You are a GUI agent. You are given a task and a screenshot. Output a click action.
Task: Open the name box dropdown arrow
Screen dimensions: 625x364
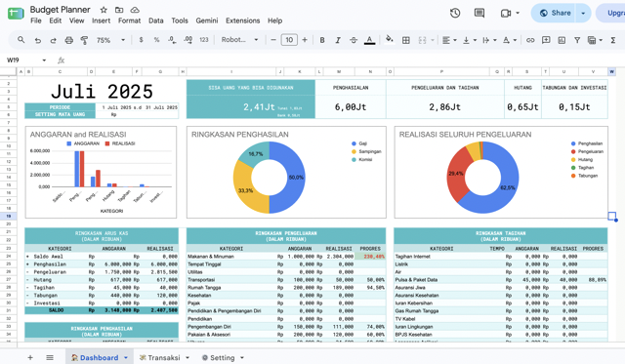coord(44,61)
